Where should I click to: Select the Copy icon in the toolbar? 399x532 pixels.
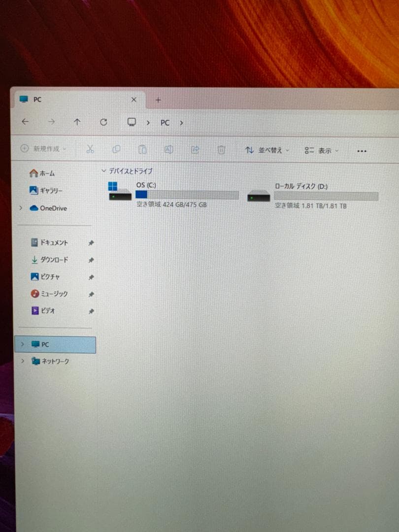[x=116, y=149]
